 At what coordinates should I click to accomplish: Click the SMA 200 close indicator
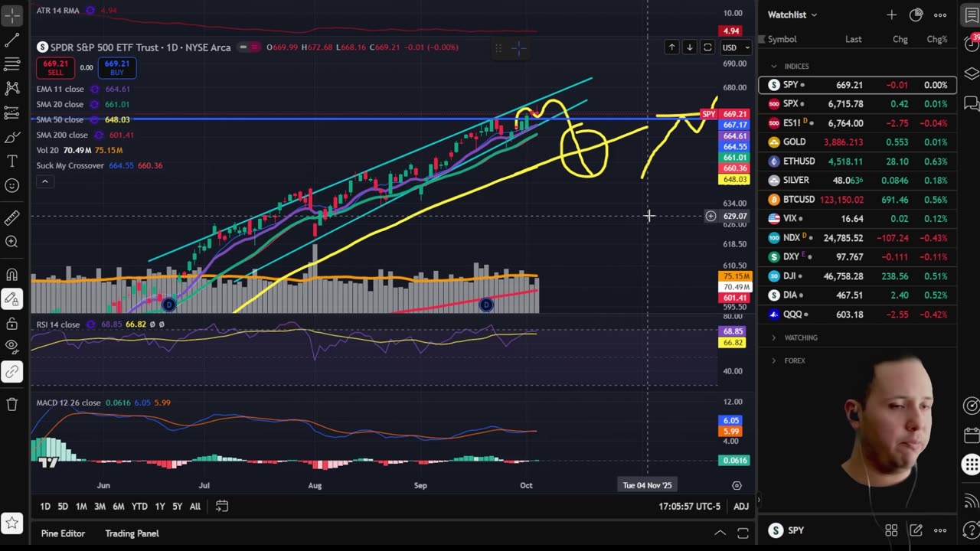pos(62,135)
